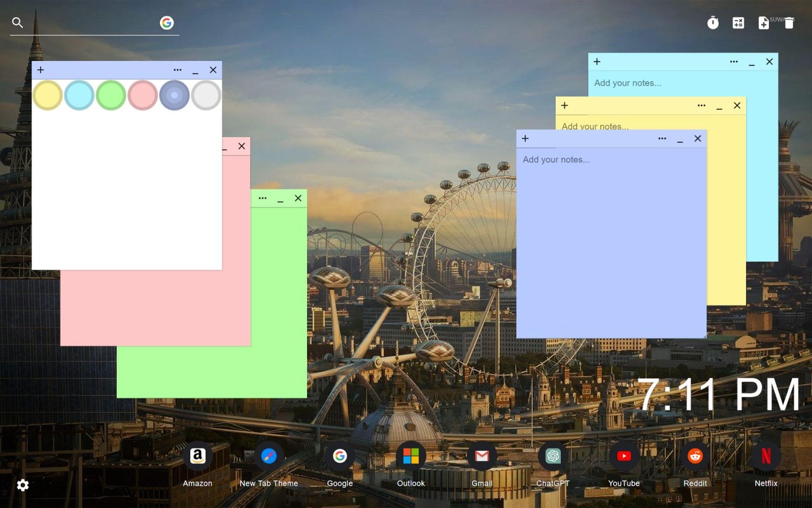Click the plus icon on the periwinkle note

click(525, 138)
